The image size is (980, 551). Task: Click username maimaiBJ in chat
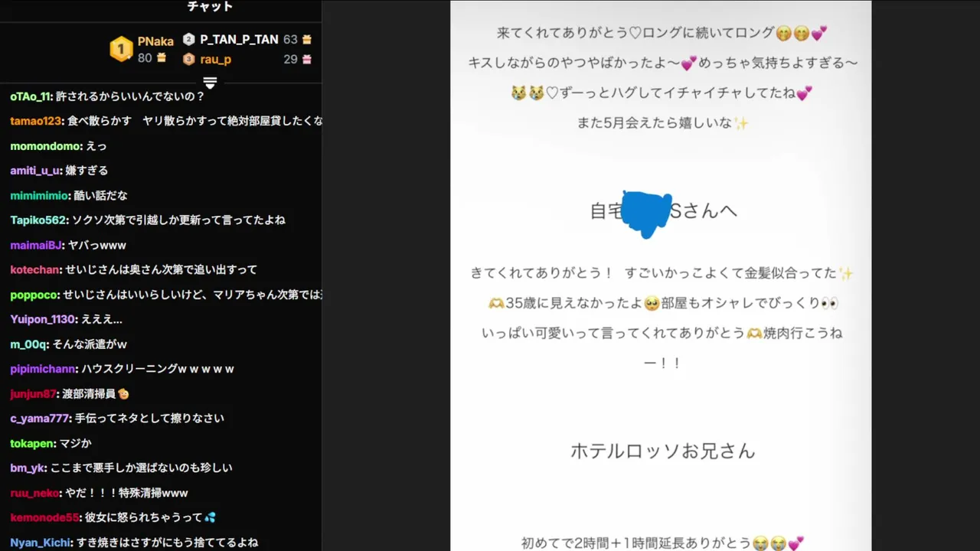[x=36, y=245]
